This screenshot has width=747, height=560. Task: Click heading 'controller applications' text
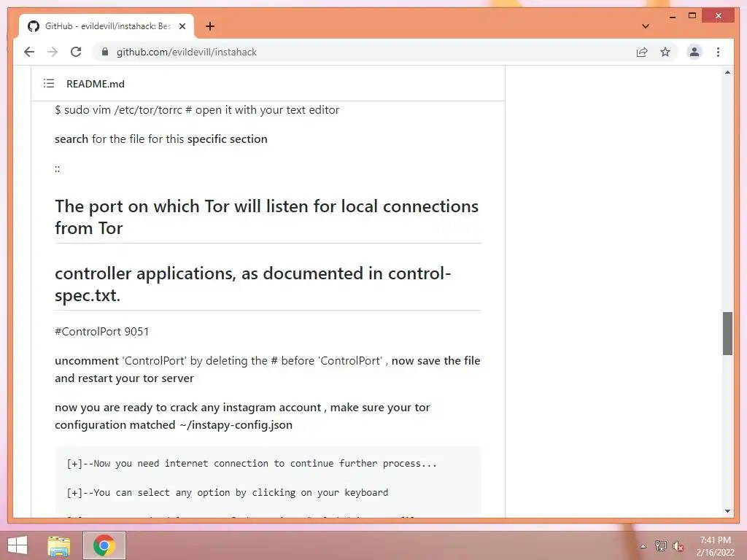(x=253, y=284)
